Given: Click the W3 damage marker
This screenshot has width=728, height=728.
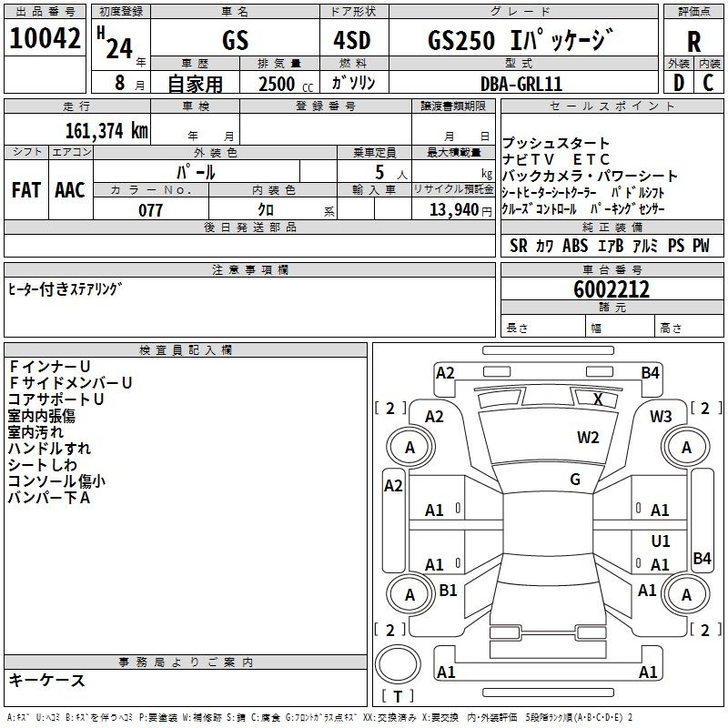Looking at the screenshot, I should click(x=661, y=417).
